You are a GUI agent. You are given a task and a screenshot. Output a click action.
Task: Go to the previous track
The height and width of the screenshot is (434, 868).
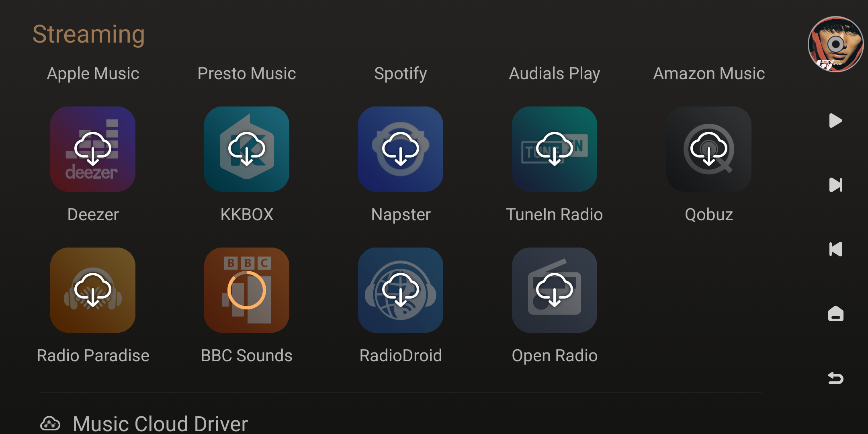coord(836,249)
